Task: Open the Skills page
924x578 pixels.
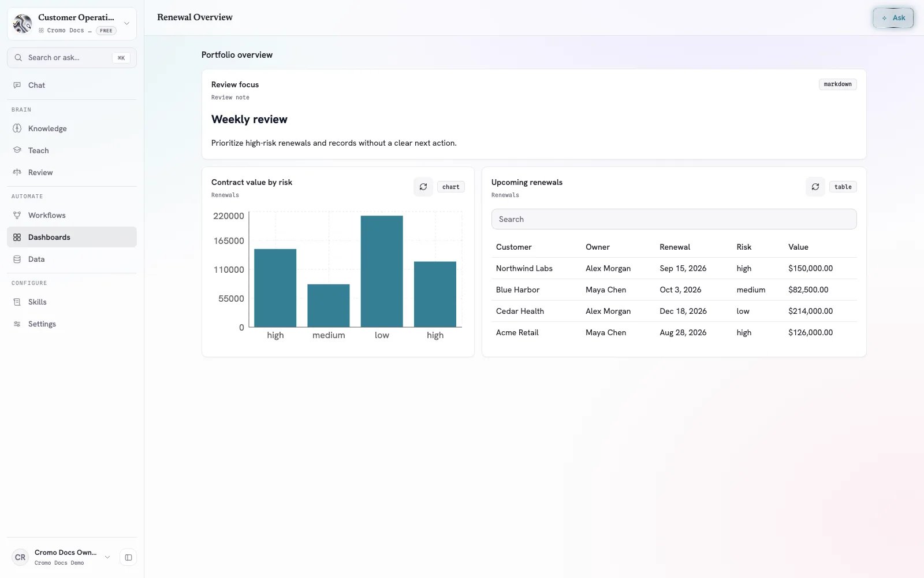Action: (x=72, y=302)
